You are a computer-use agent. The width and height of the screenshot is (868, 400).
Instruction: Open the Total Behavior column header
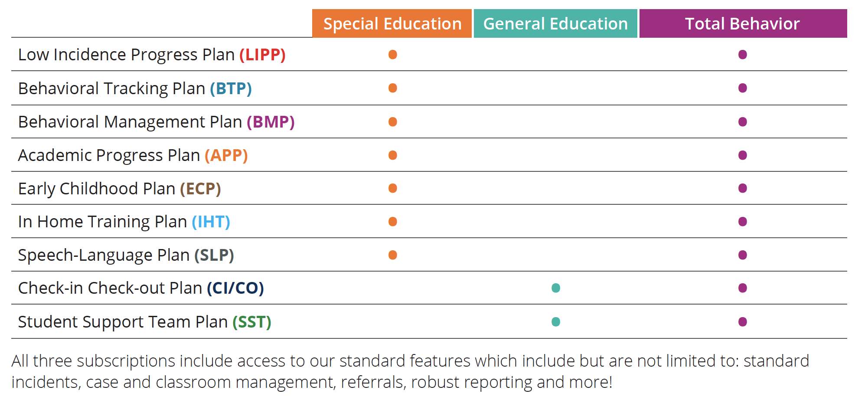tap(743, 24)
